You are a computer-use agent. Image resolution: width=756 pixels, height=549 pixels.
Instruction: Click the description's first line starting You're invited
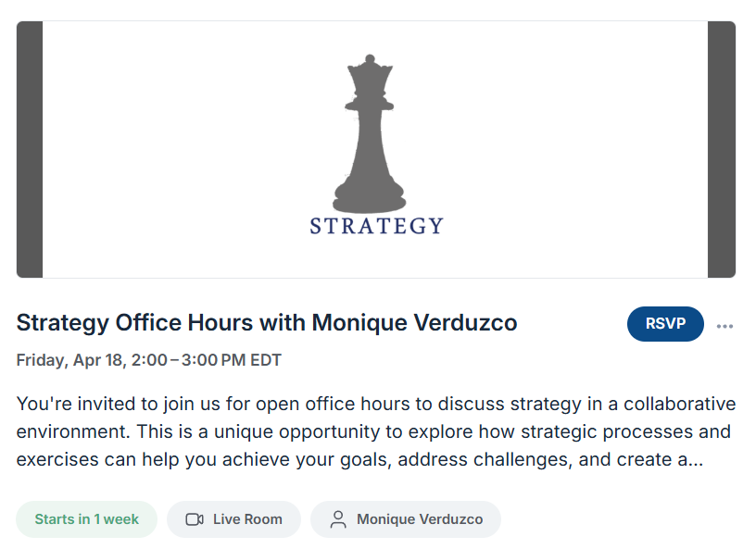point(376,404)
